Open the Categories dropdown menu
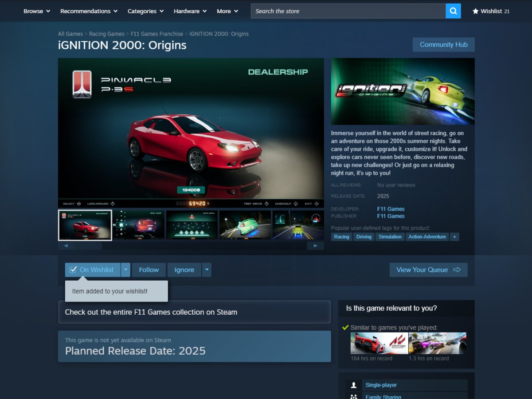 point(146,11)
